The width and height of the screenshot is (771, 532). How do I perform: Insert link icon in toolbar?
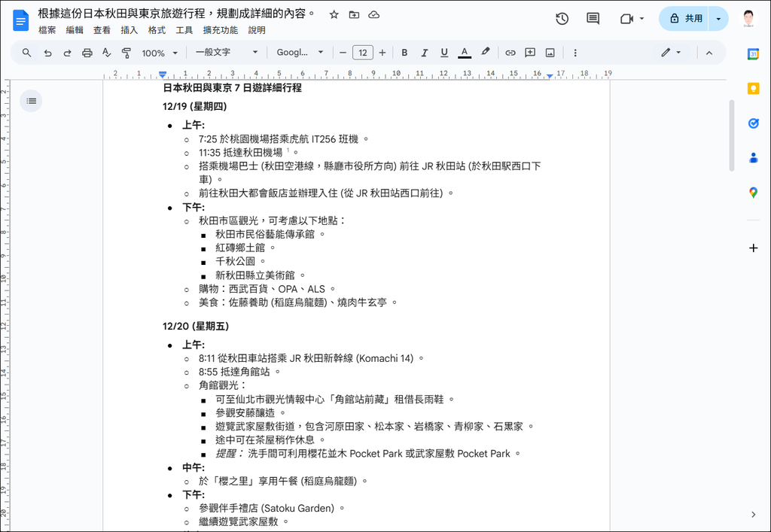point(510,53)
